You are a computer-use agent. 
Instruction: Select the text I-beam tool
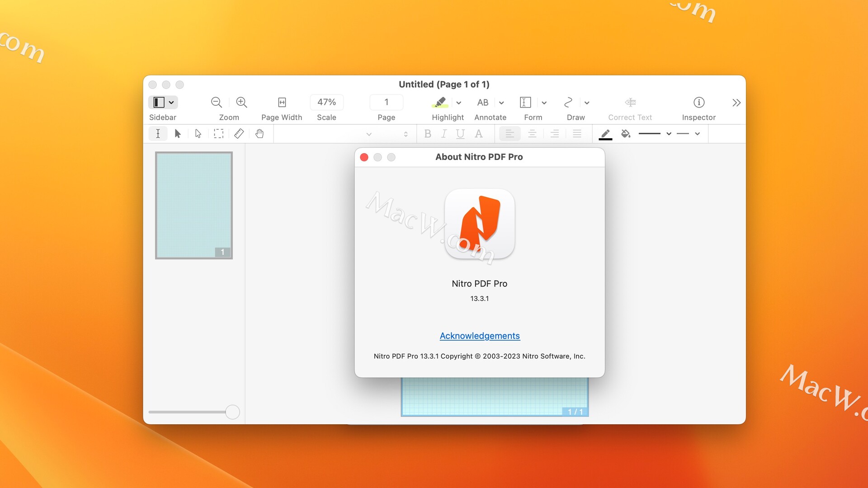pos(158,134)
